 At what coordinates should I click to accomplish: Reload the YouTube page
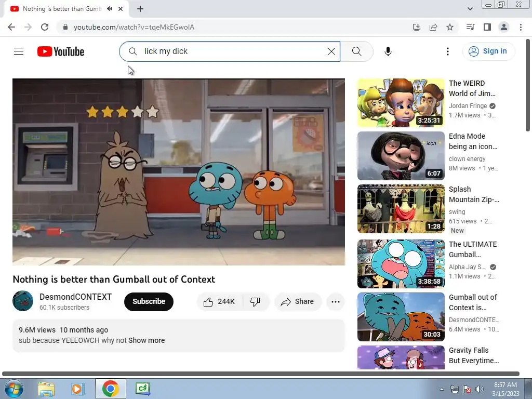[x=45, y=27]
